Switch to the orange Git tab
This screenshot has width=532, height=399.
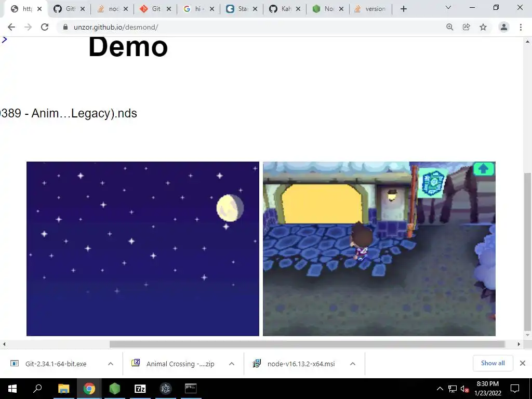151,9
